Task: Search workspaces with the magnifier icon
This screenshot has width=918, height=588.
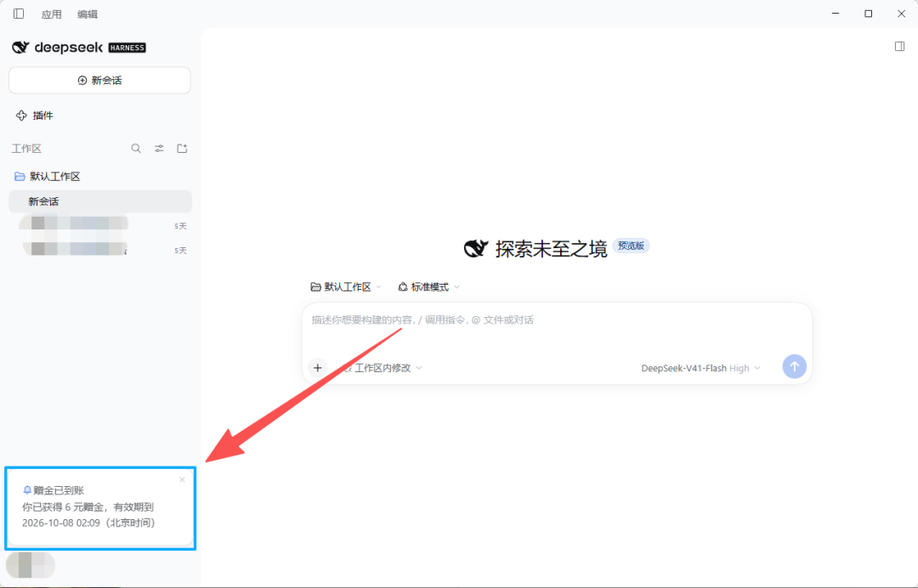Action: point(136,149)
